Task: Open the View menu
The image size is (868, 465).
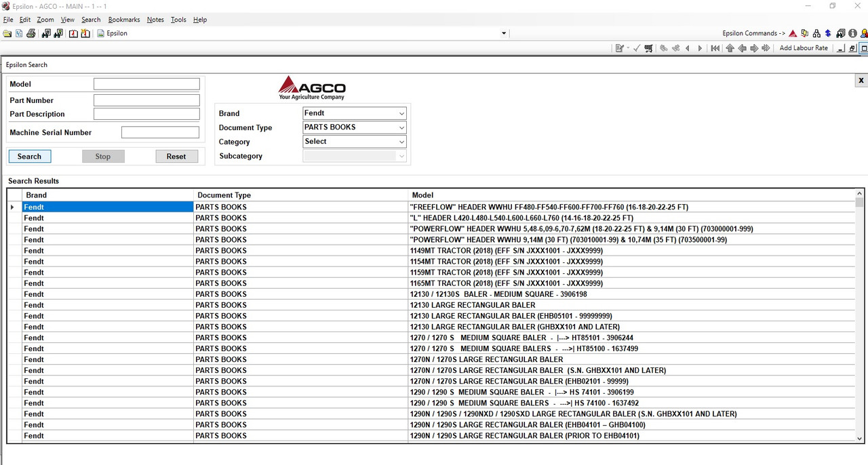Action: (68, 20)
